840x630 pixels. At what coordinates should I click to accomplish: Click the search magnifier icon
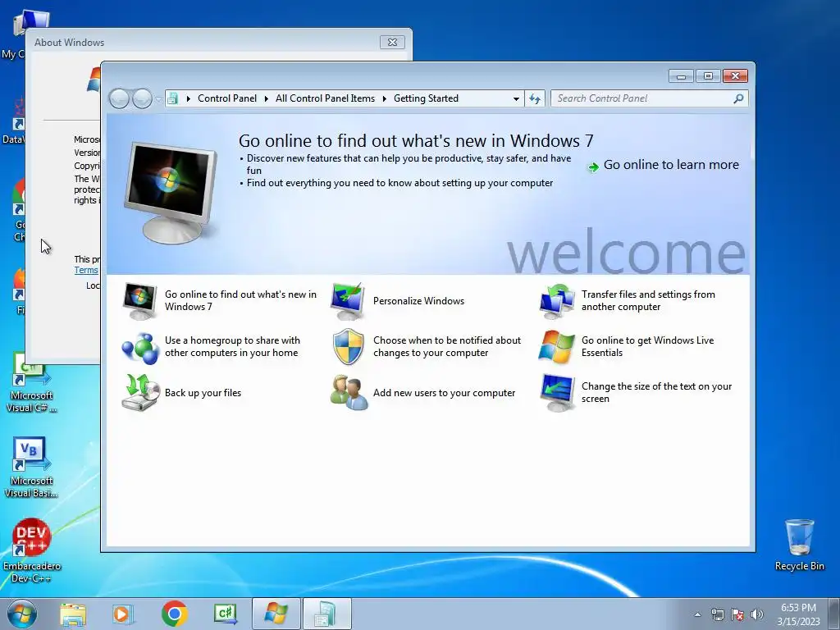[738, 98]
